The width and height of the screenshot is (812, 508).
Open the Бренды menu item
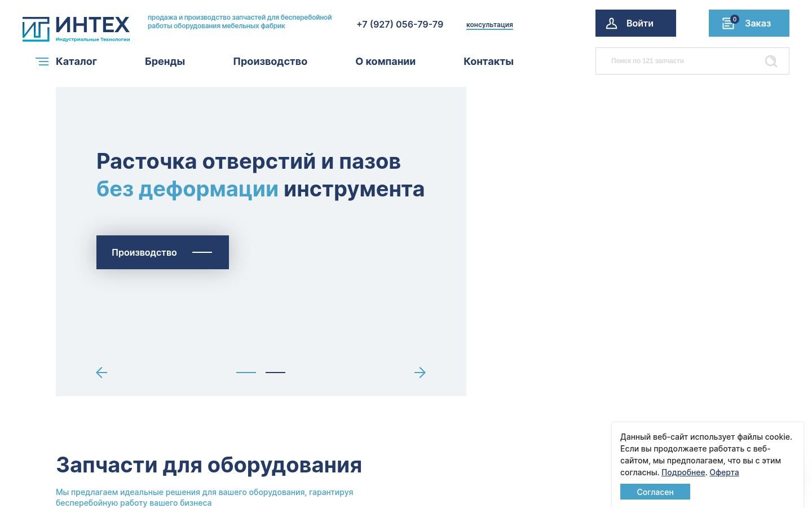(165, 62)
